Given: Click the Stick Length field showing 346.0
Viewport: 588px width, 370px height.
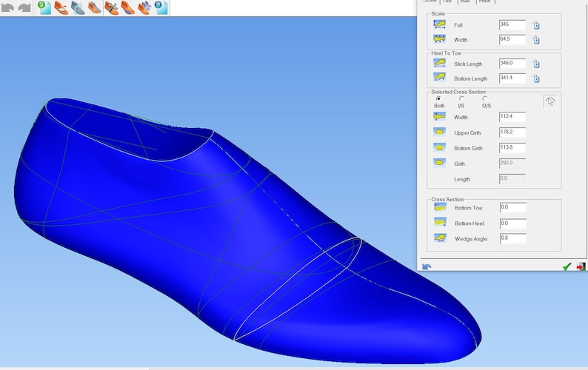Looking at the screenshot, I should (x=512, y=64).
